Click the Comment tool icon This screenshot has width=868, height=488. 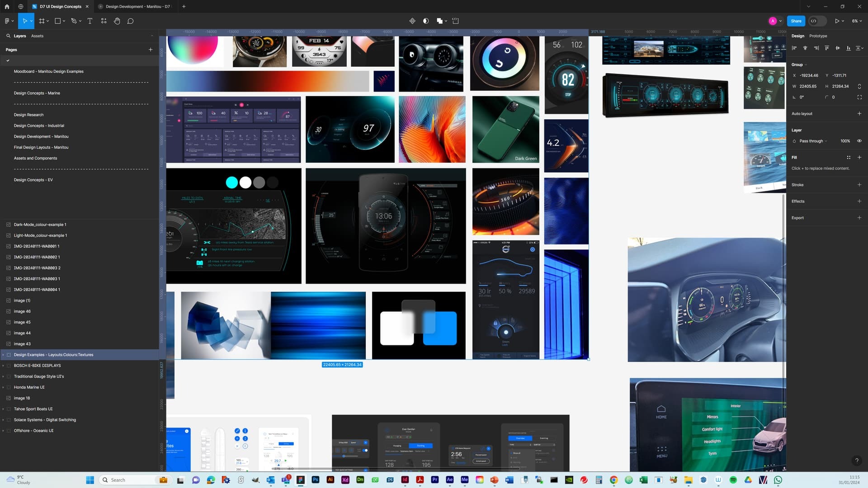pyautogui.click(x=131, y=21)
